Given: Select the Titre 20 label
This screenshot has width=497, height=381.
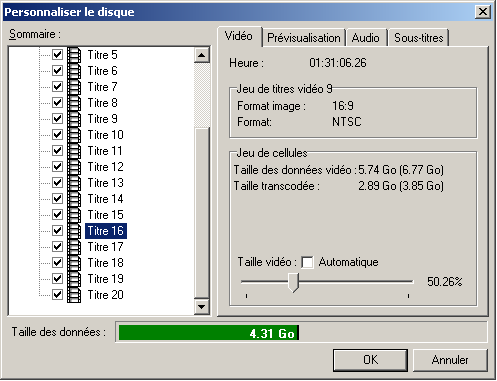Looking at the screenshot, I should pyautogui.click(x=105, y=295).
